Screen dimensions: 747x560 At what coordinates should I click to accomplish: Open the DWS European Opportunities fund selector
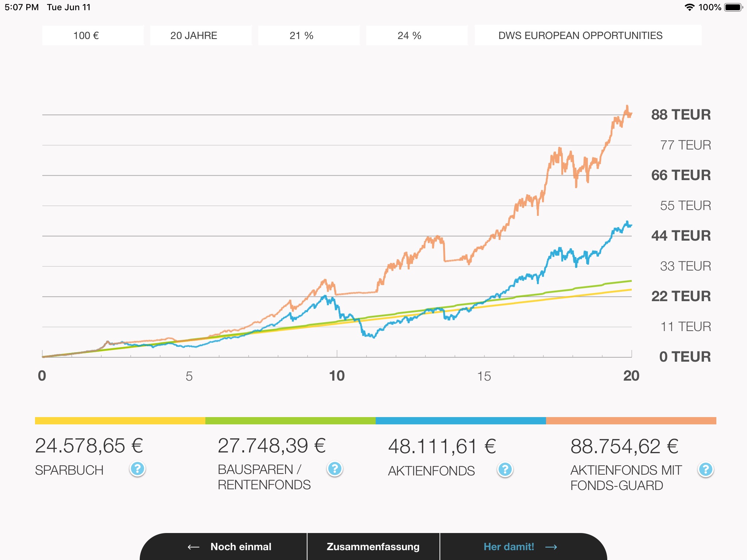click(x=588, y=35)
